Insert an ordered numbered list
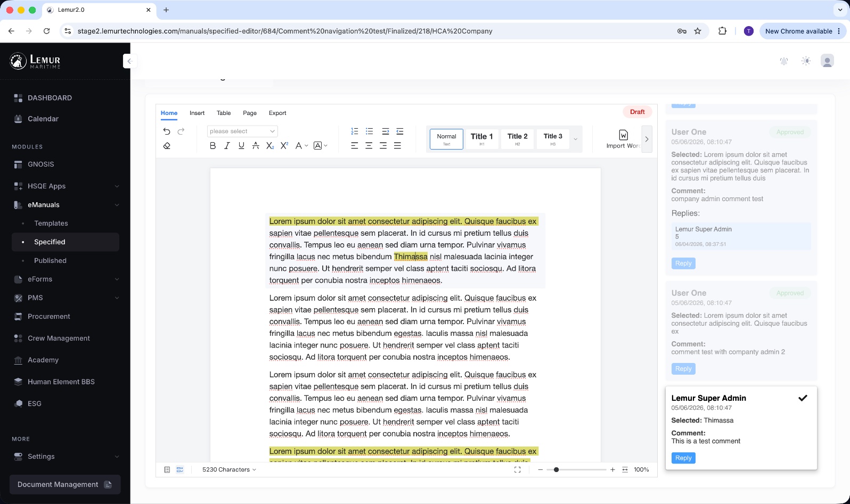 point(355,131)
